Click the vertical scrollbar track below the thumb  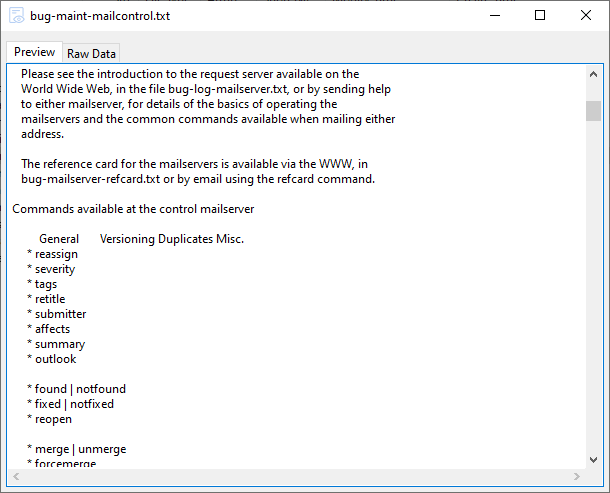click(x=593, y=300)
